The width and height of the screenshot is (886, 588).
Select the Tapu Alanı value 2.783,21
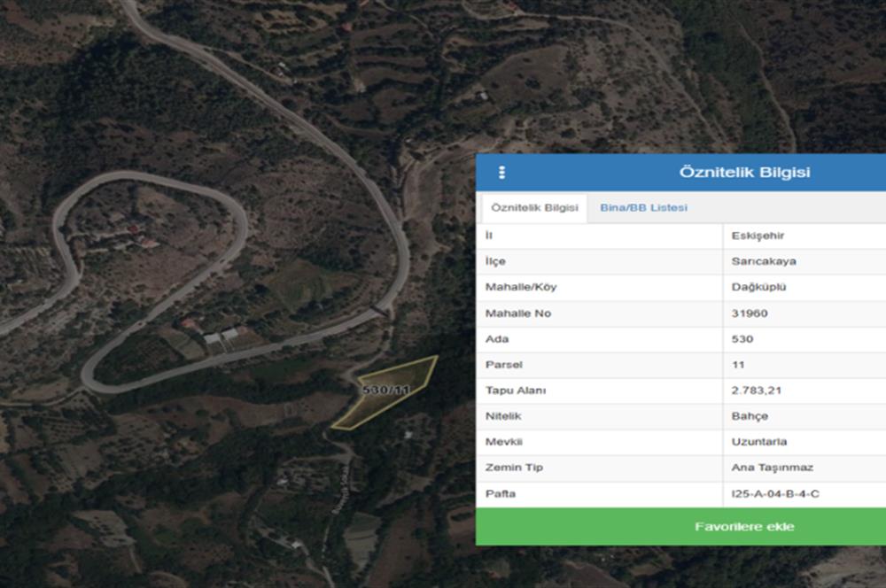pyautogui.click(x=756, y=391)
